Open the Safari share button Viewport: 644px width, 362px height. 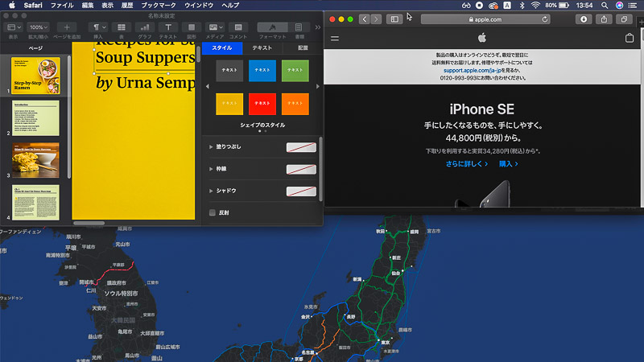pos(604,19)
